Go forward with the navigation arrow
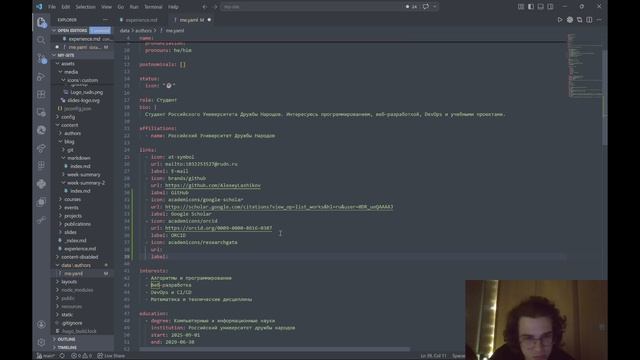The image size is (640, 360). point(216,7)
